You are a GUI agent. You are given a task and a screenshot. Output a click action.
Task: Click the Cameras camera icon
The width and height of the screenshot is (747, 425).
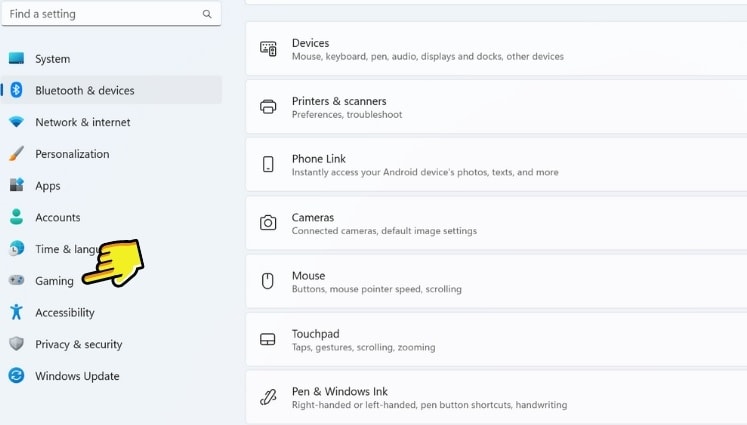pyautogui.click(x=268, y=223)
